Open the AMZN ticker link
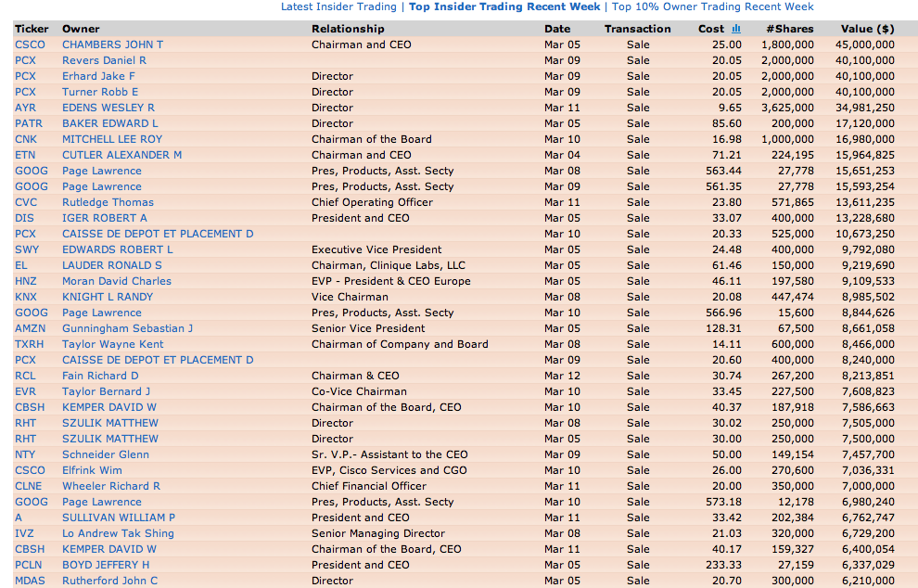 click(28, 328)
